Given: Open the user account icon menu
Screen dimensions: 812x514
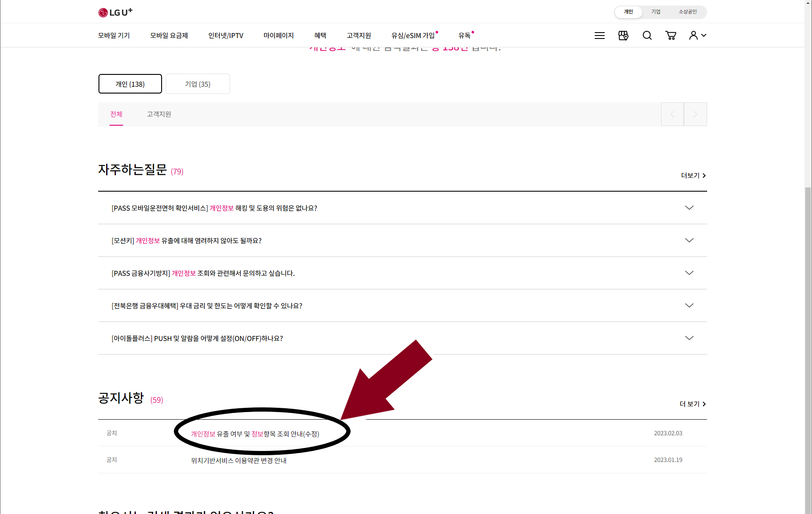Looking at the screenshot, I should [698, 36].
